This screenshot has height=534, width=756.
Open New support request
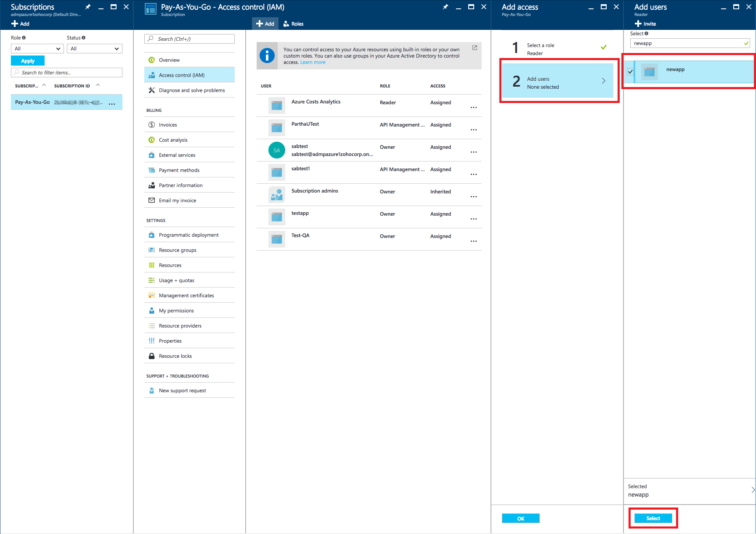[189, 391]
